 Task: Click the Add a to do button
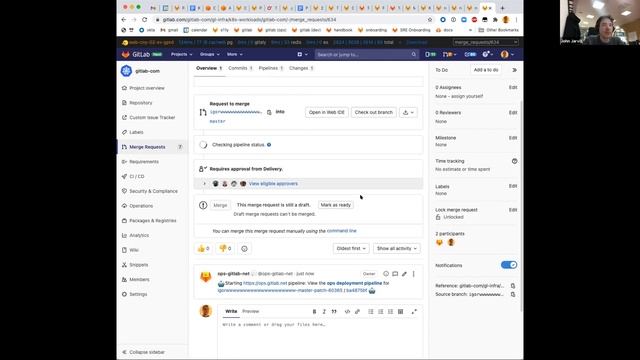pyautogui.click(x=486, y=70)
